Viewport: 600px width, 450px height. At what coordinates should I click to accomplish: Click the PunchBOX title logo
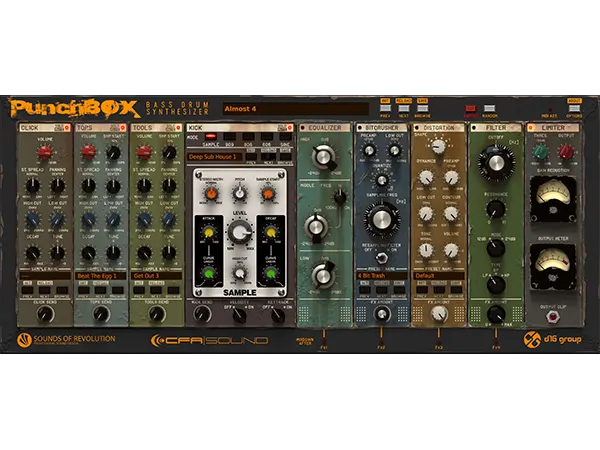point(74,109)
